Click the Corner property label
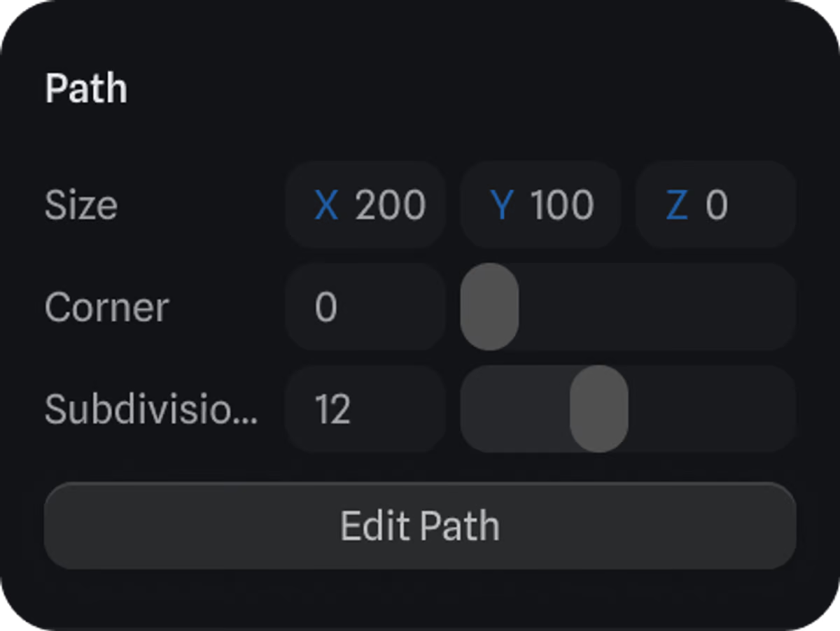The height and width of the screenshot is (631, 840). point(106,307)
